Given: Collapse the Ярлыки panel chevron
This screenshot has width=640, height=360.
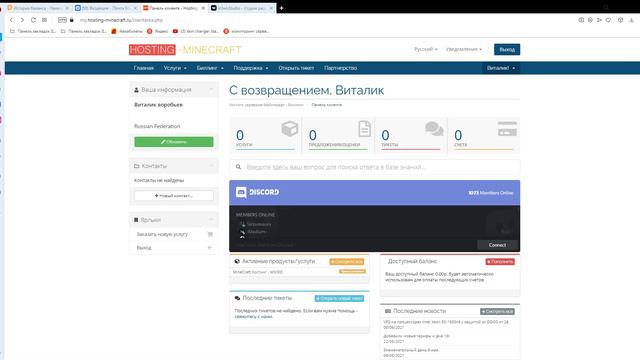Looking at the screenshot, I should [211, 220].
